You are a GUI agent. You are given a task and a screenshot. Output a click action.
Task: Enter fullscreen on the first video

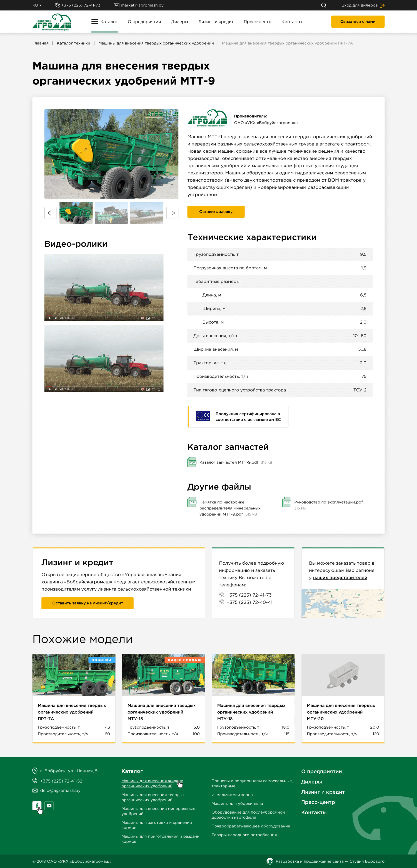point(159,318)
